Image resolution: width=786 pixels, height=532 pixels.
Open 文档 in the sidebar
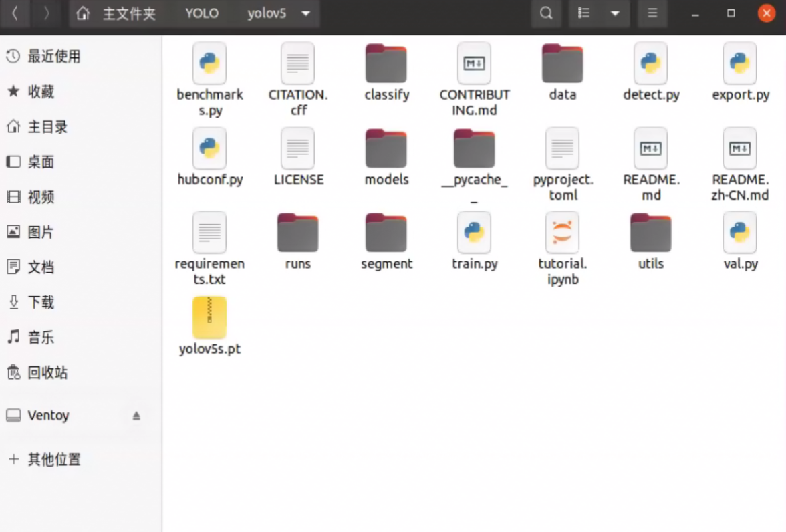(81, 267)
